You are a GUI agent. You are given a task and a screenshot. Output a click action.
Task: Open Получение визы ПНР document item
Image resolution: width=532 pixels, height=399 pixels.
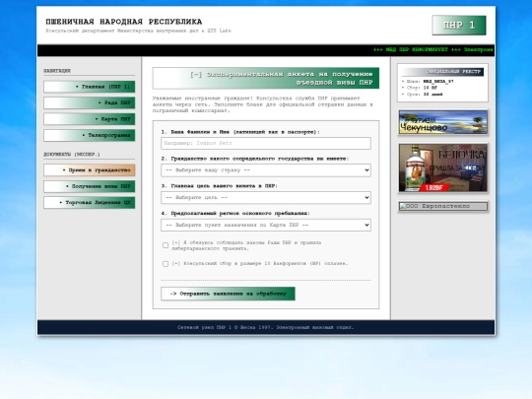point(90,186)
